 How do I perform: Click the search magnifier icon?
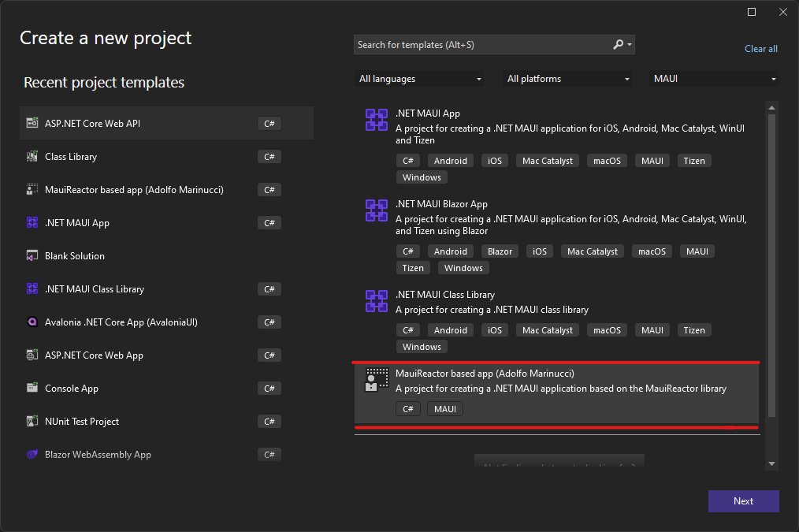[619, 45]
